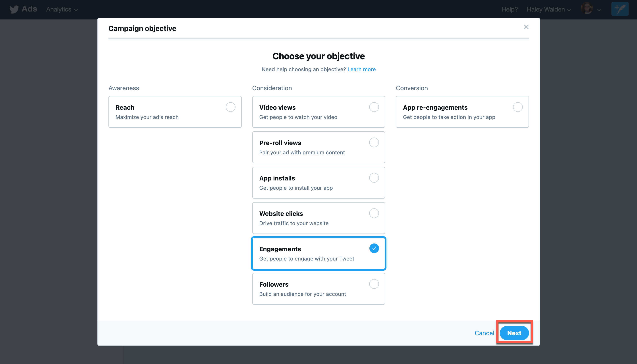Click the Next button
Screen dimensions: 637x364
[514, 333]
